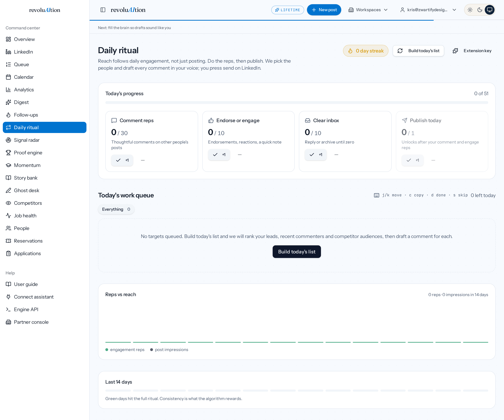Switch to dark theme moon icon
504x420 pixels.
(480, 10)
